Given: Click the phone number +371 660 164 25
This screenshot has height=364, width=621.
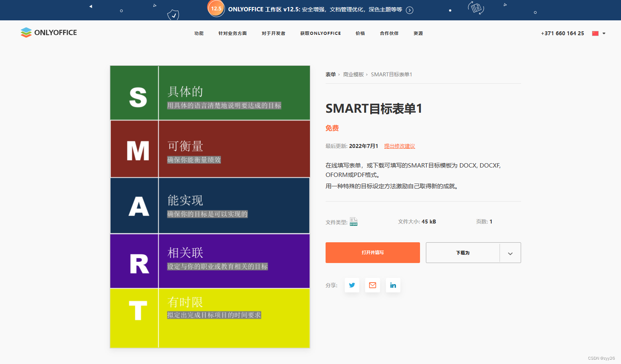Looking at the screenshot, I should pyautogui.click(x=563, y=33).
